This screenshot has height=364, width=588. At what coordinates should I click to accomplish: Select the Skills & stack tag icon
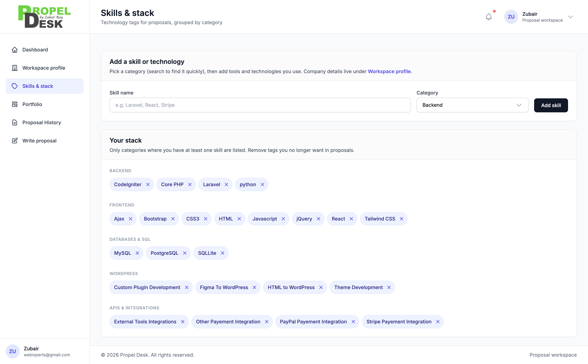(x=15, y=86)
